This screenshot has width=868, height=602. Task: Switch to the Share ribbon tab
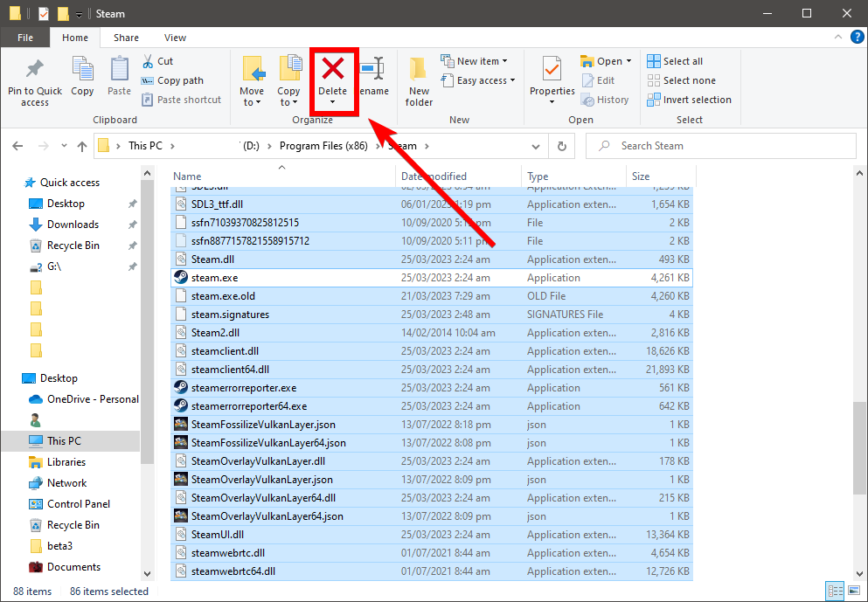[x=126, y=38]
